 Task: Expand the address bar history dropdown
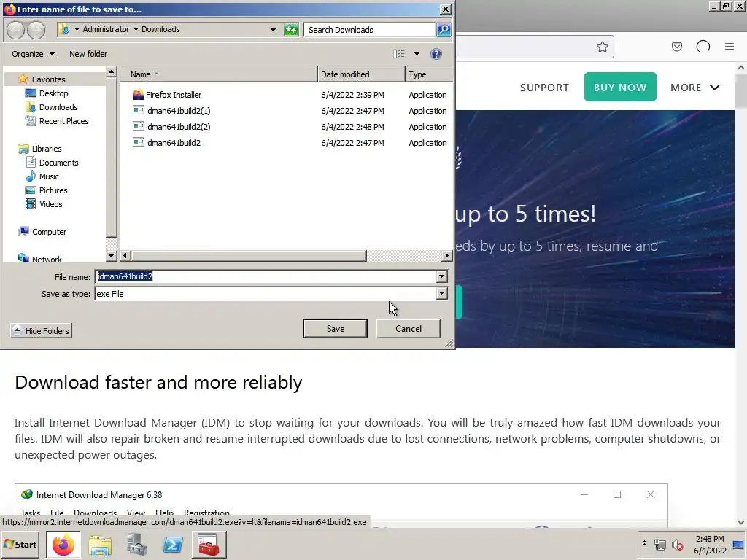tap(273, 29)
